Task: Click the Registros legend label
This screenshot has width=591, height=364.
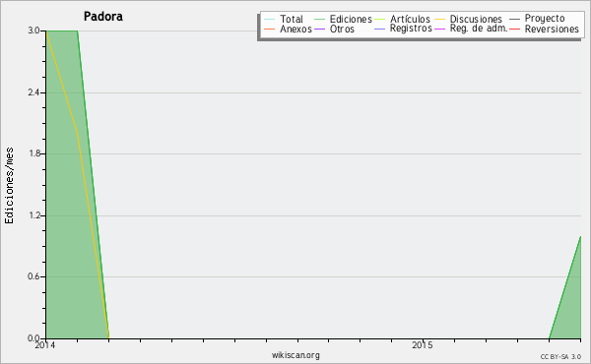Action: [x=411, y=29]
